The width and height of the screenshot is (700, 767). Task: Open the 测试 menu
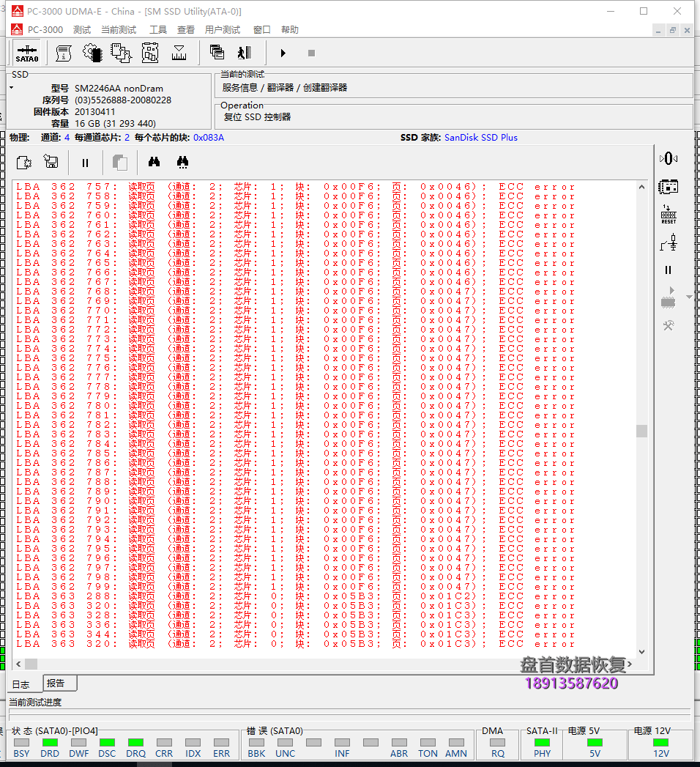coord(81,30)
